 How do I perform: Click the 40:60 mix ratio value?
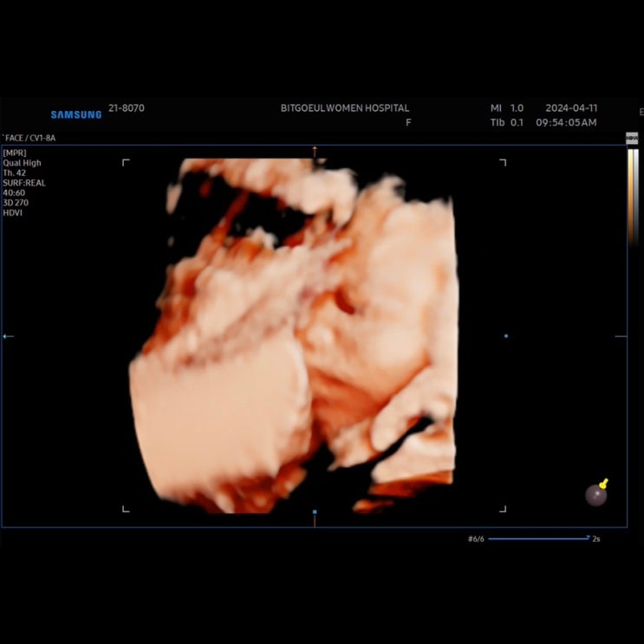[14, 192]
